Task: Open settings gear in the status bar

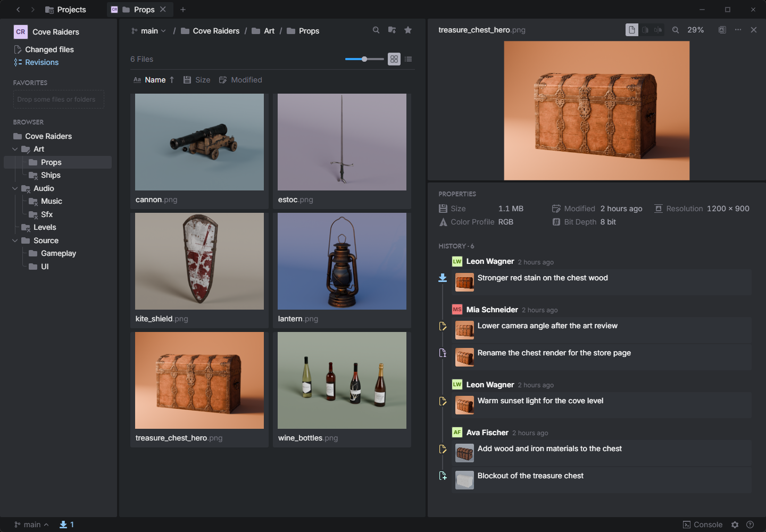Action: [735, 525]
